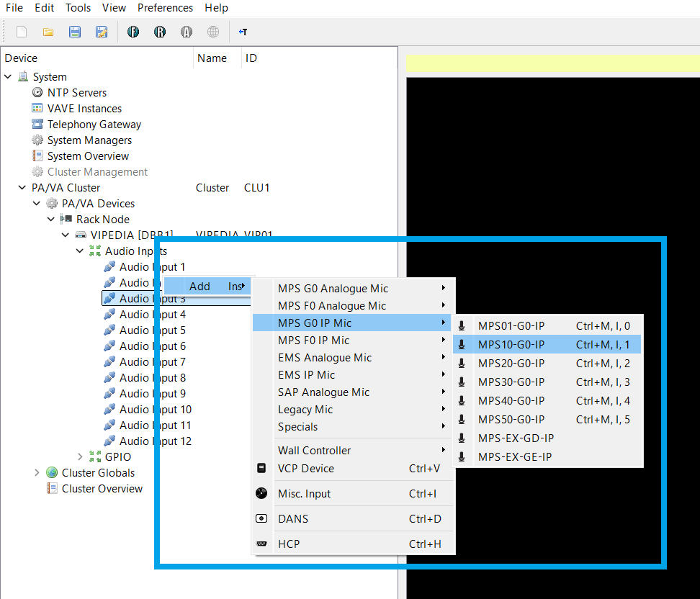
Task: Click the circular R toolbar icon
Action: 160,32
